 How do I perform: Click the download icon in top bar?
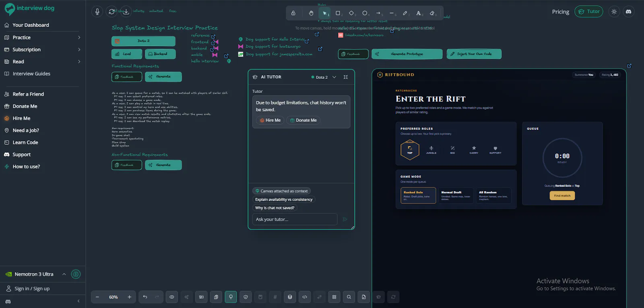coord(126,12)
